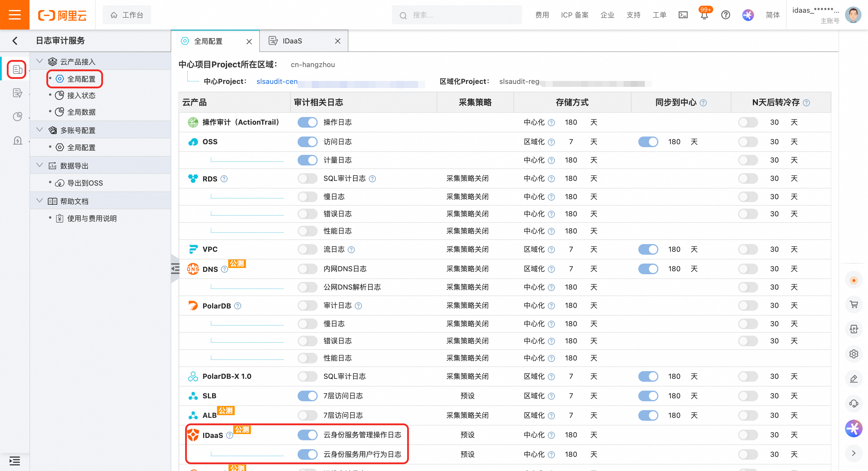Image resolution: width=868 pixels, height=471 pixels.
Task: Open the Cloud Shell terminal icon
Action: [x=683, y=15]
